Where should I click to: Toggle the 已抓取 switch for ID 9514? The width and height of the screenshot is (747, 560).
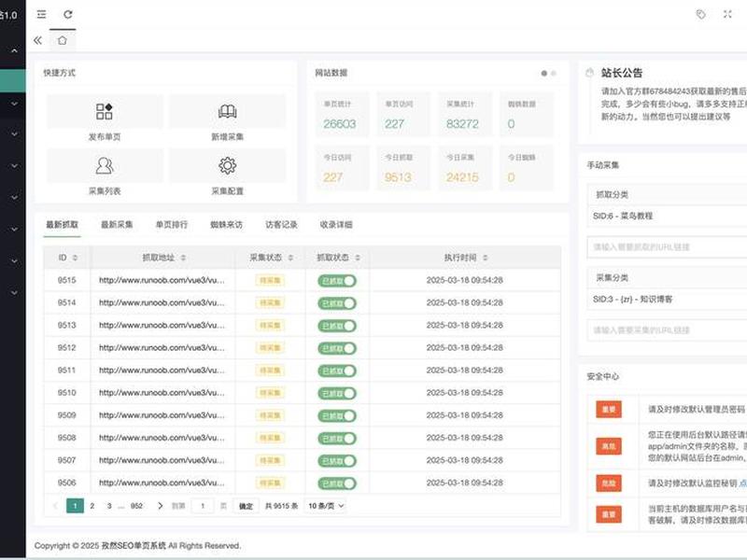[x=337, y=303]
